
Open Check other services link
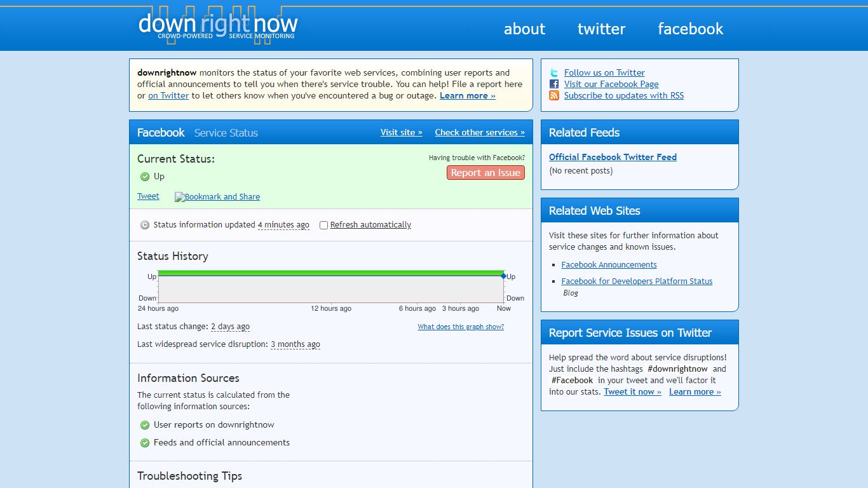pyautogui.click(x=480, y=132)
